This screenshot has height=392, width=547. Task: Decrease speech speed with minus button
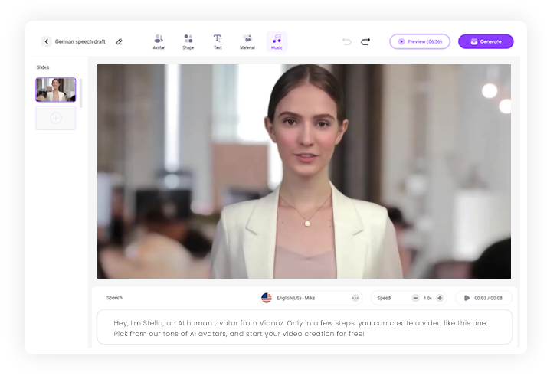coord(415,298)
